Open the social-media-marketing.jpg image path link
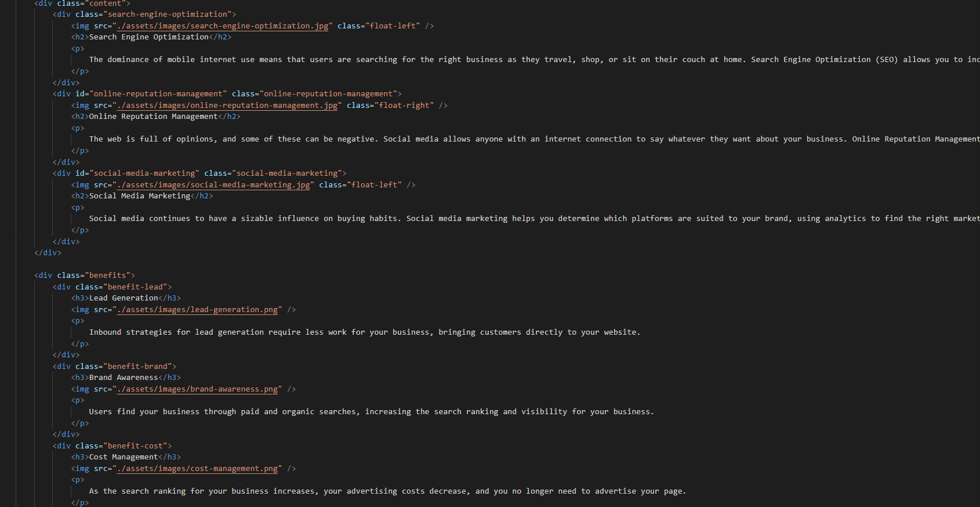This screenshot has height=507, width=980. 213,185
